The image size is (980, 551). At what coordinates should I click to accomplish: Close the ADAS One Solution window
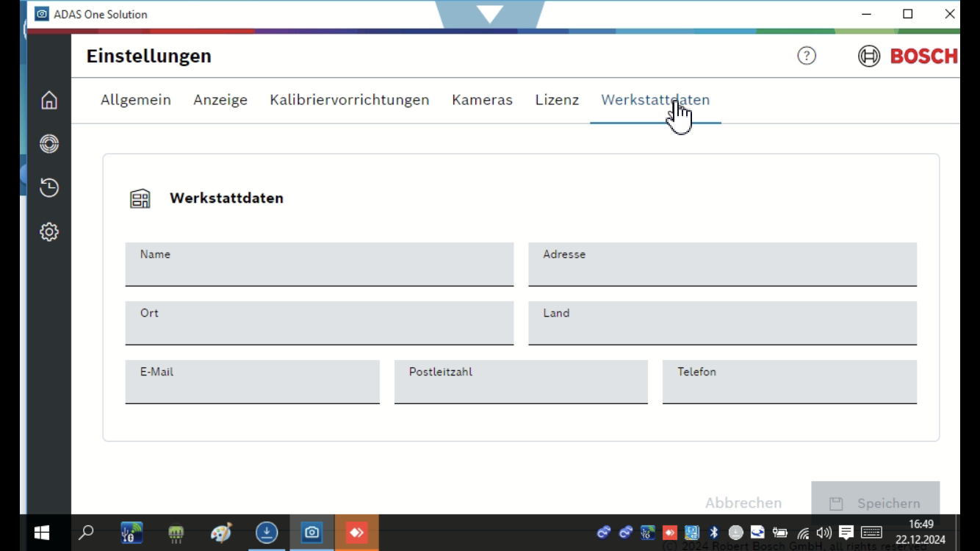coord(949,14)
